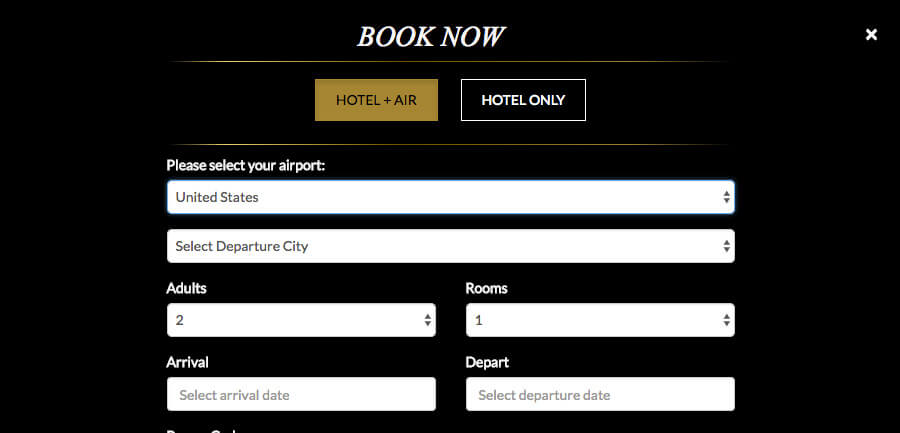Open the Select Departure City dropdown
This screenshot has height=433, width=900.
tap(451, 246)
